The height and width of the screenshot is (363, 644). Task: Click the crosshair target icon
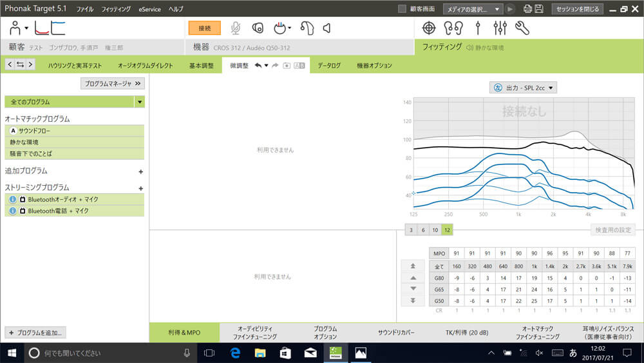[x=429, y=28]
